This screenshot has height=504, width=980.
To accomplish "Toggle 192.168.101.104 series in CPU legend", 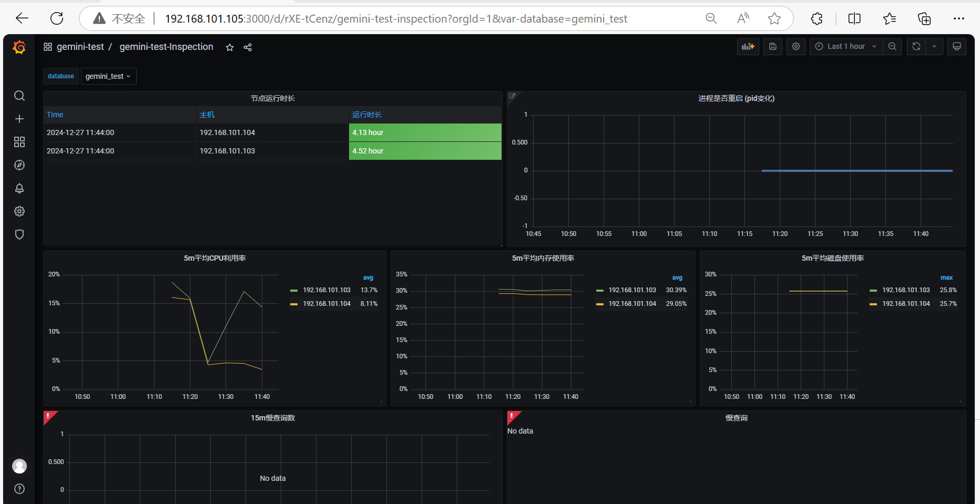I will coord(326,304).
